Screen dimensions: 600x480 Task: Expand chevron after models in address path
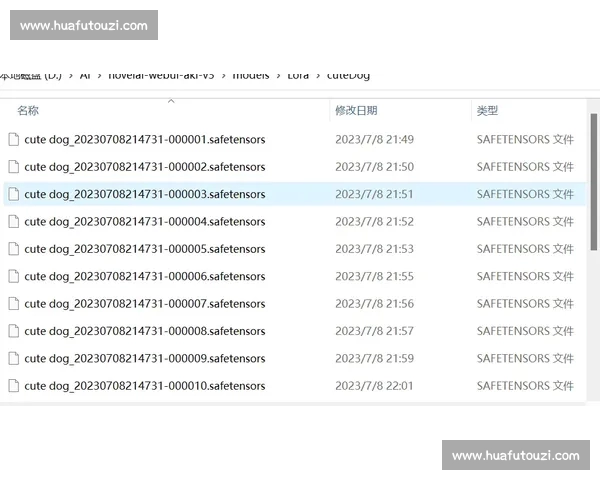click(x=278, y=75)
